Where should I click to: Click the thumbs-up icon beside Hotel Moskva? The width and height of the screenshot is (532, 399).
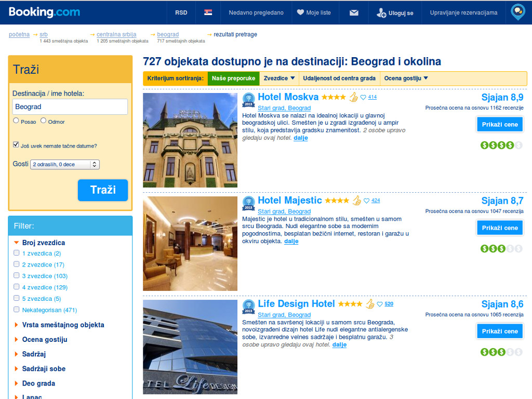(353, 97)
